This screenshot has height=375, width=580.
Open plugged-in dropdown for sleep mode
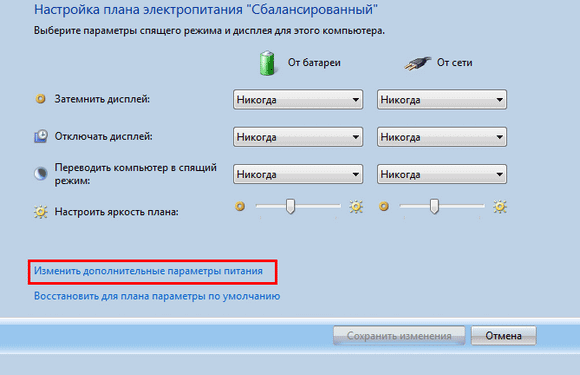point(442,174)
